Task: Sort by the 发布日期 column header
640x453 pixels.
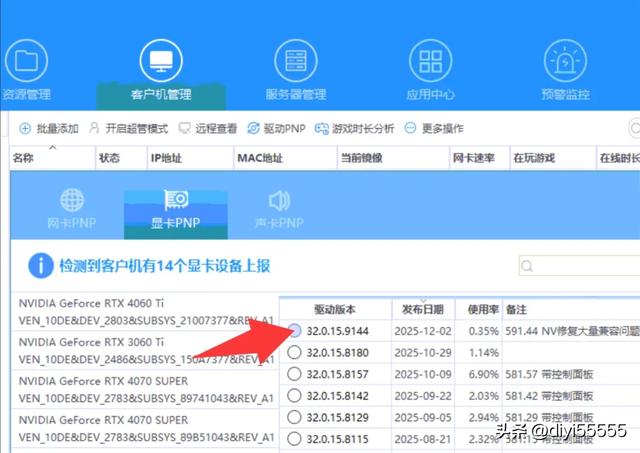Action: click(x=423, y=309)
